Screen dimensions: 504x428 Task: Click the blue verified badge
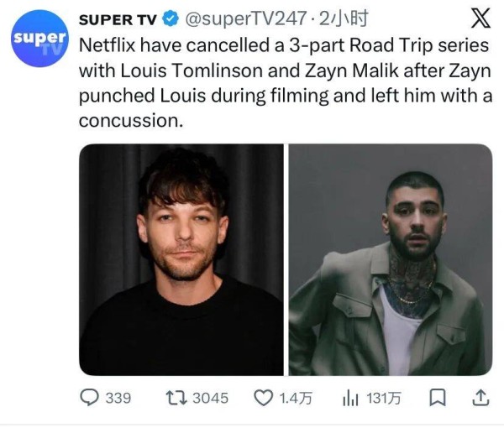(168, 18)
